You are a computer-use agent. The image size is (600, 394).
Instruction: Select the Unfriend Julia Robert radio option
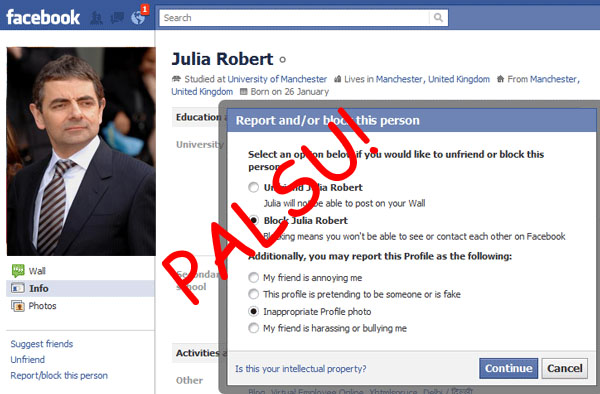[x=253, y=187]
